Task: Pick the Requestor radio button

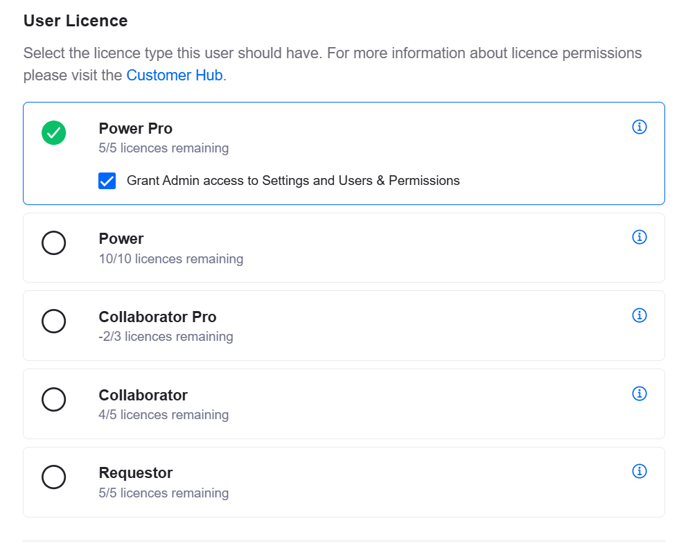Action: tap(54, 477)
